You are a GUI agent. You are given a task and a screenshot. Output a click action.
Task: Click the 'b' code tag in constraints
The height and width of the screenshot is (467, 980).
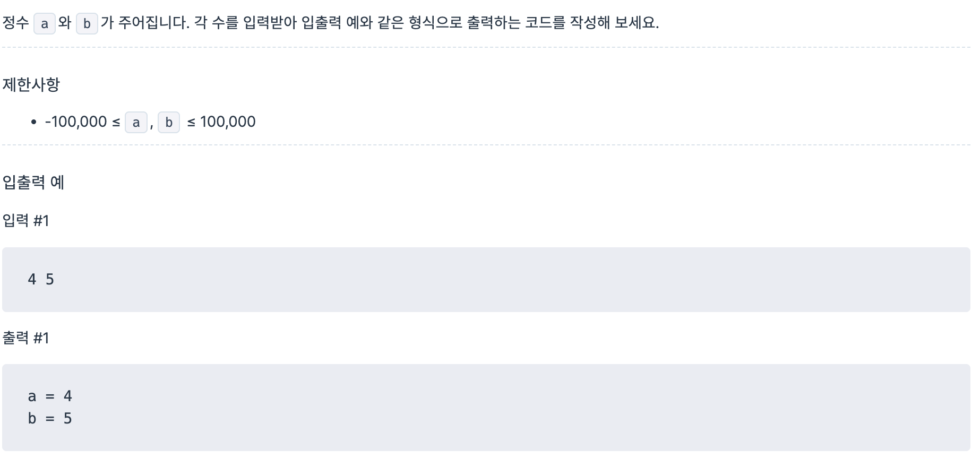169,122
